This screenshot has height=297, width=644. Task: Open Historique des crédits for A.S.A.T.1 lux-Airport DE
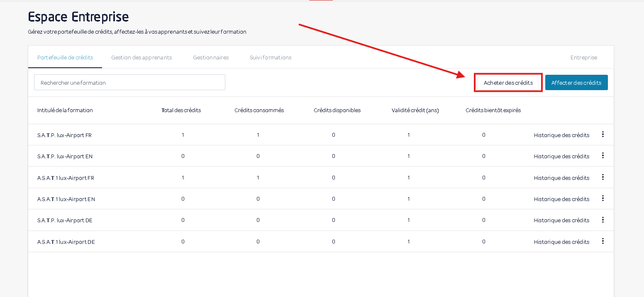(561, 242)
